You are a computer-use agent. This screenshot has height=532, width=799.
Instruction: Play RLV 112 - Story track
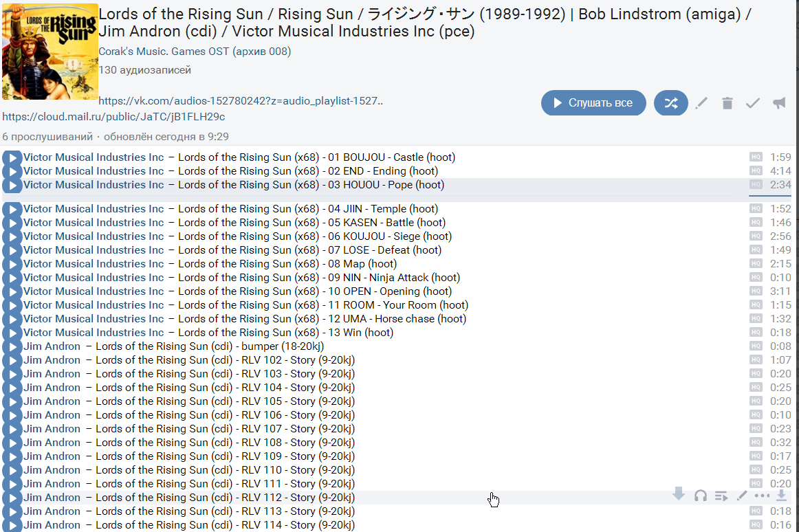[x=12, y=498]
